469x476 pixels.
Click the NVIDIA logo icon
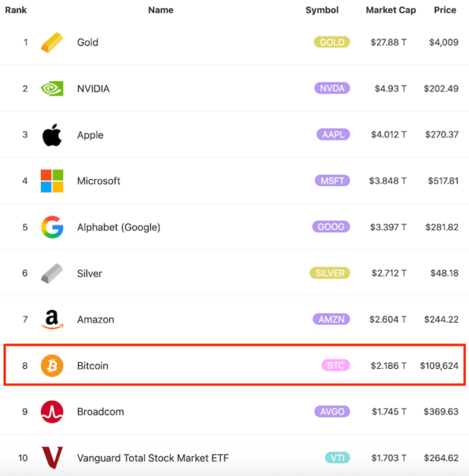pos(51,89)
